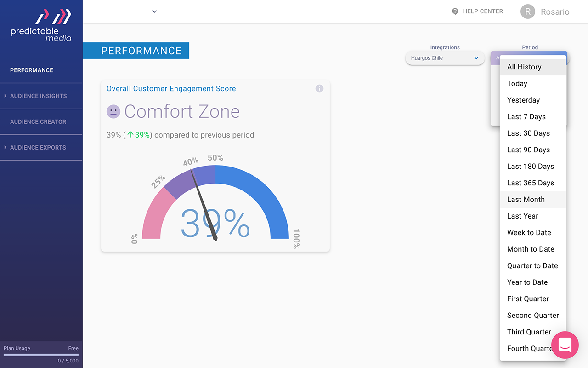Click the neutral face Comfort Zone icon

click(113, 111)
